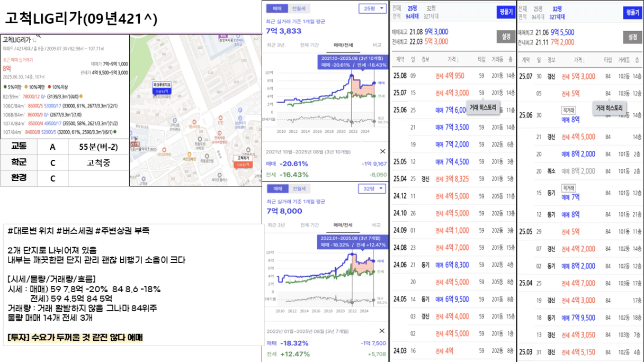Click blue 매매 end point on 25평 chart
The image size is (644, 362).
(x=374, y=83)
